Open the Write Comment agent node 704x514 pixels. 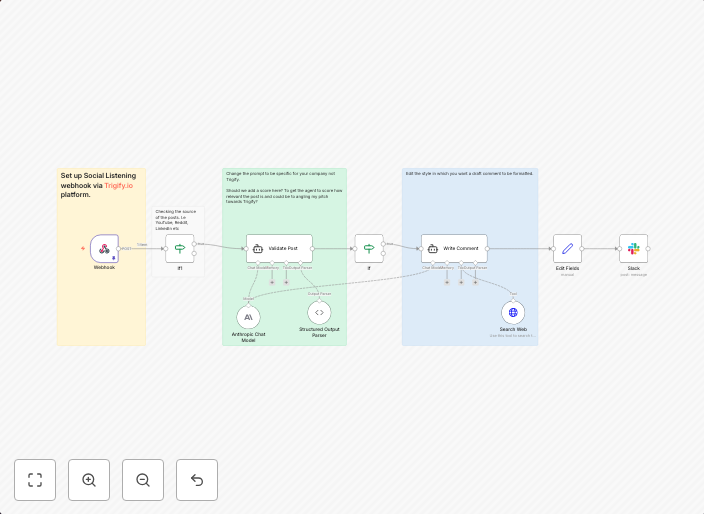[x=454, y=249]
